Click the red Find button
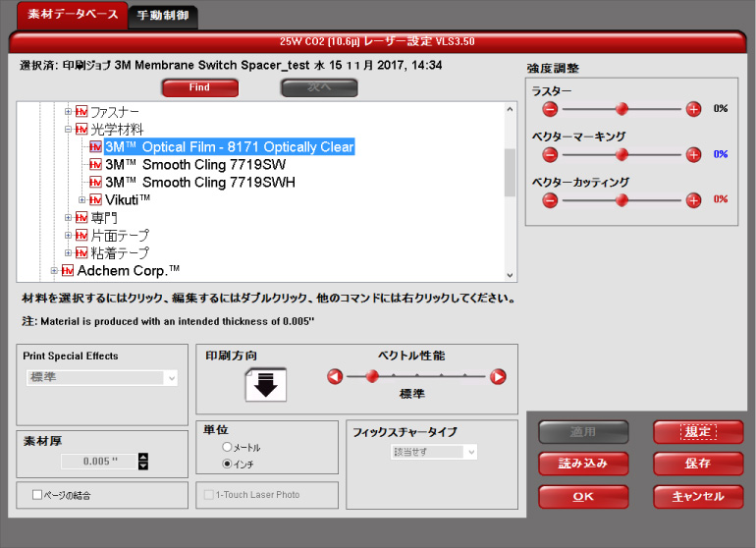The image size is (756, 548). (200, 87)
